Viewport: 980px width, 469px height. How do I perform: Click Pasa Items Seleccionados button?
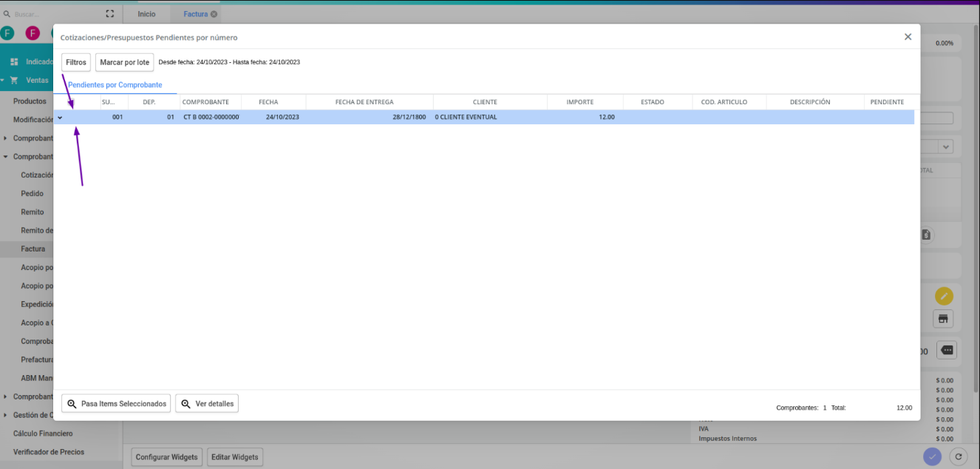[116, 404]
